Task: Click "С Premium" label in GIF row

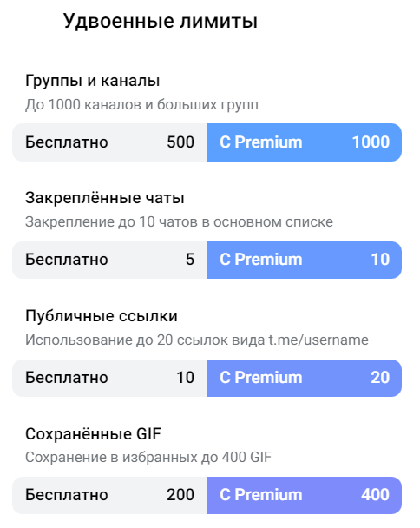Action: coord(261,495)
